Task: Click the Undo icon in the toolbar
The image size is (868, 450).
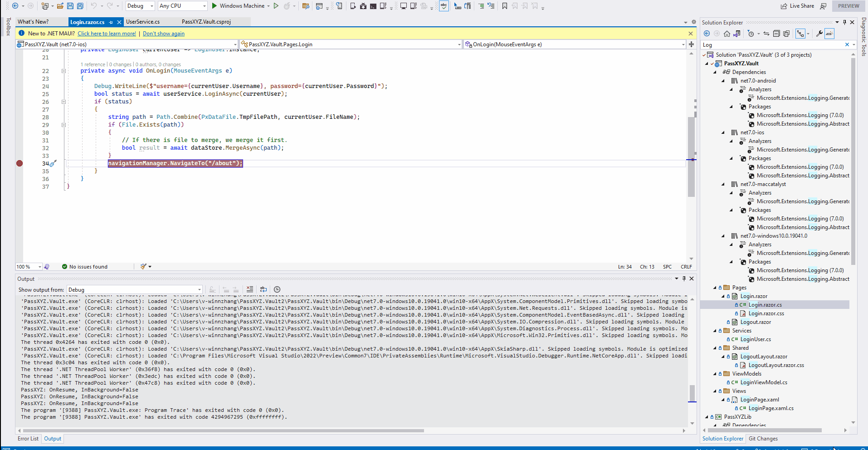Action: (x=94, y=6)
